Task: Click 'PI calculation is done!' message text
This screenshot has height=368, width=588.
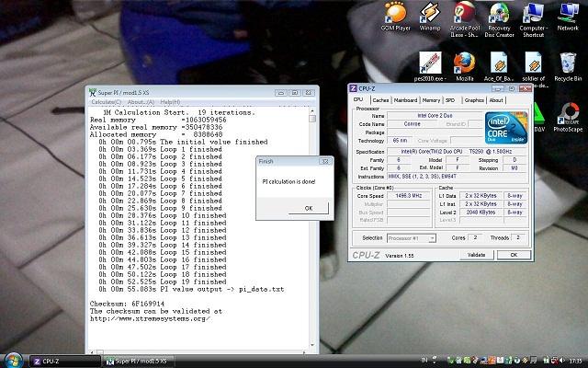Action: pyautogui.click(x=288, y=182)
